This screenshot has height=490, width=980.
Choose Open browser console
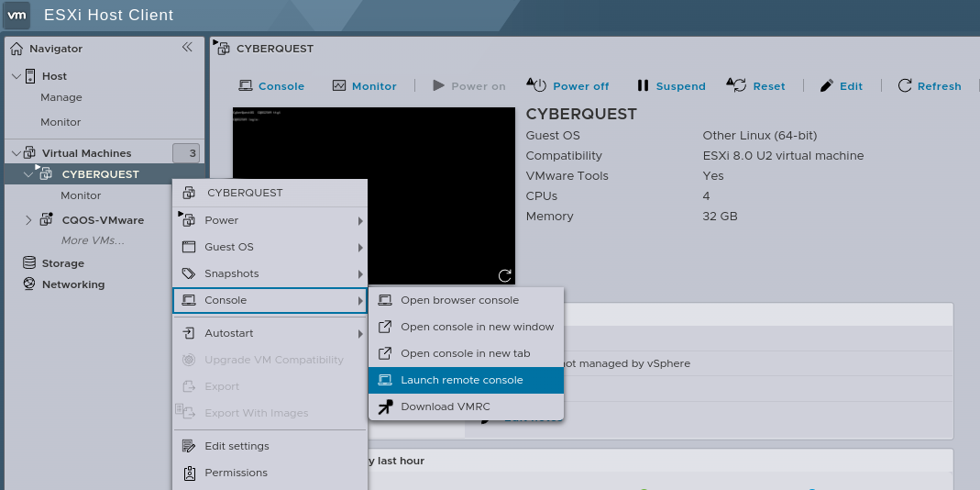coord(459,300)
